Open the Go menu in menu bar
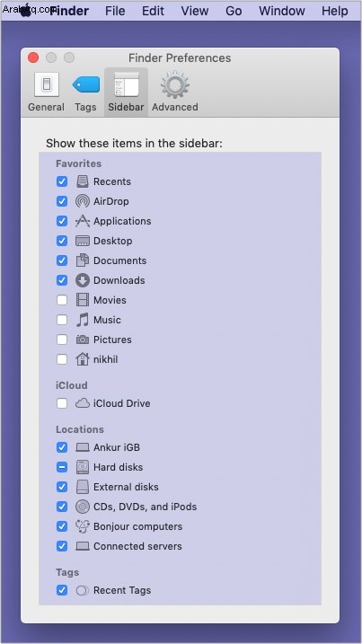362x644 pixels. (234, 11)
